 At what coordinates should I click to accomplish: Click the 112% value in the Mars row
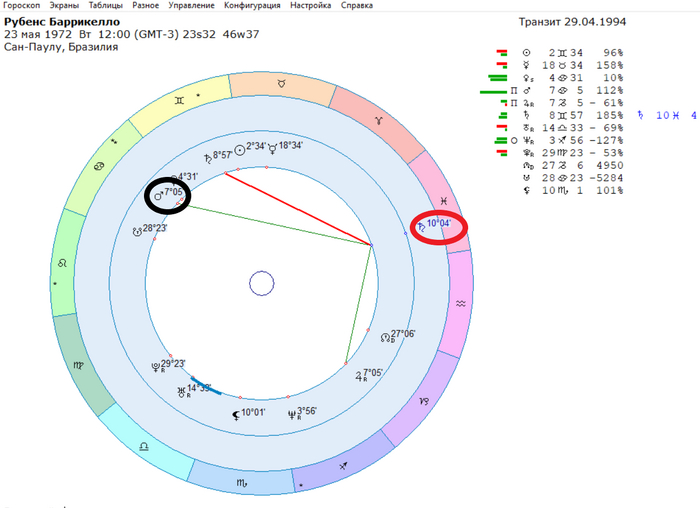(x=610, y=90)
